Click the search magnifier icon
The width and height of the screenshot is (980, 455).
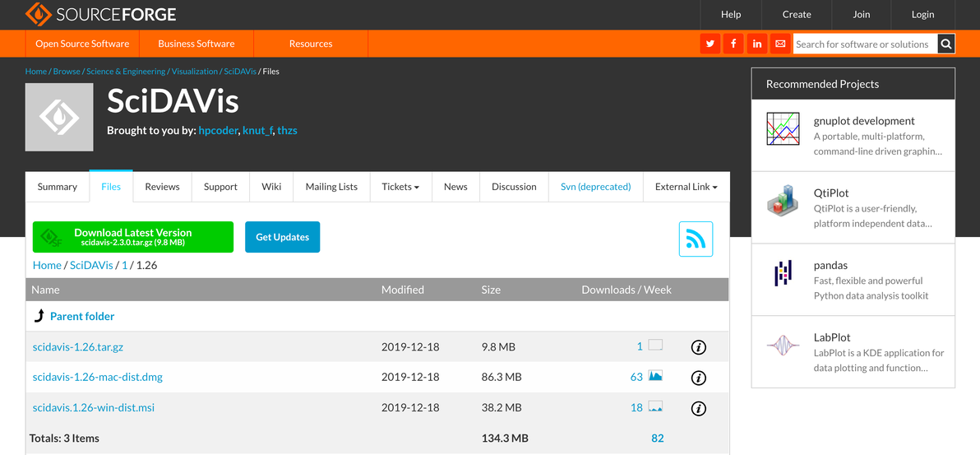coord(946,44)
